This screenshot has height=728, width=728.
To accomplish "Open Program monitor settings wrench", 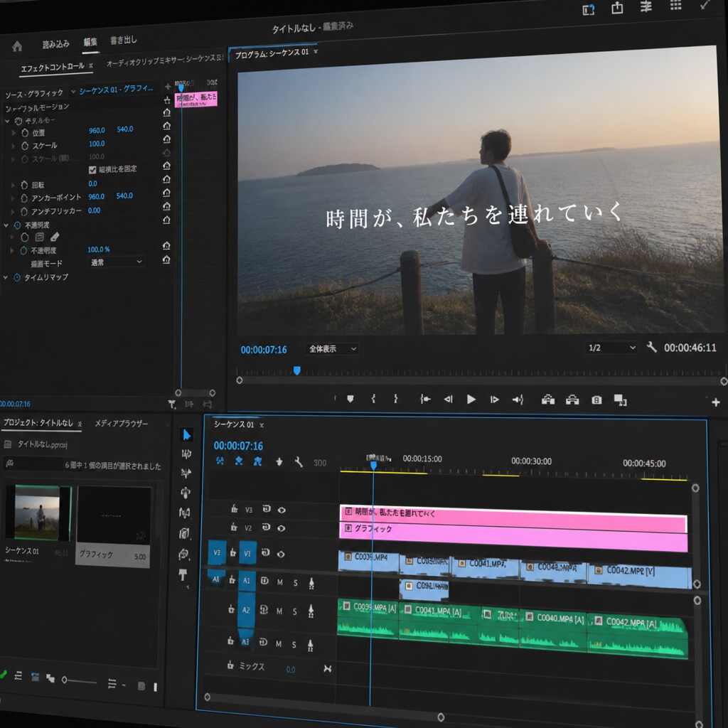I will coord(652,347).
